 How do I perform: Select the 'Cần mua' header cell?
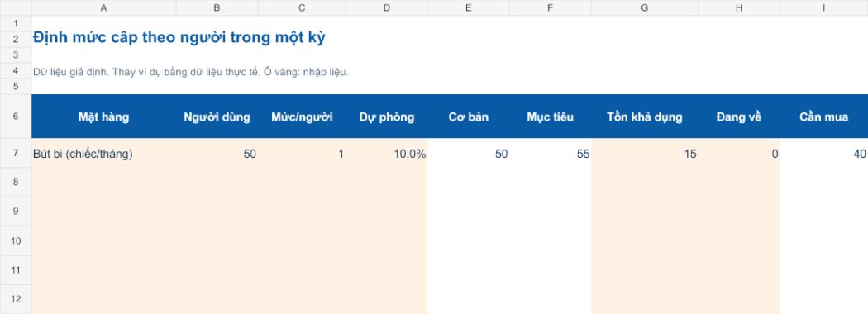click(x=823, y=117)
